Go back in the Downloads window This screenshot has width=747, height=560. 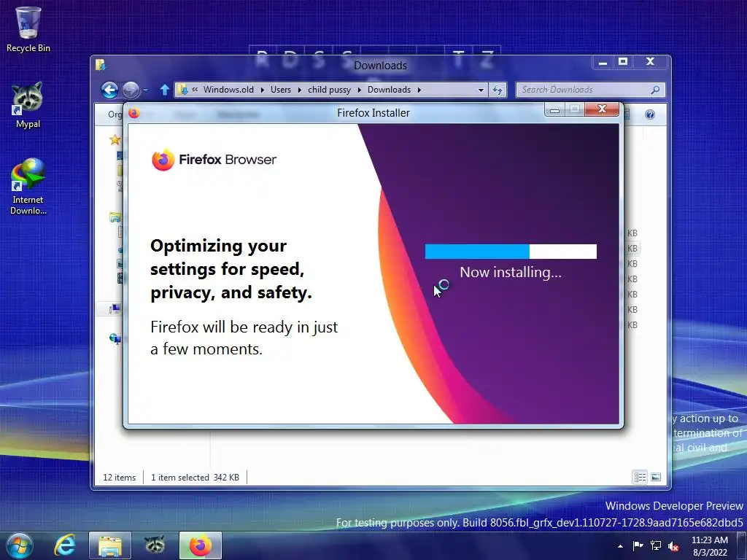click(109, 90)
